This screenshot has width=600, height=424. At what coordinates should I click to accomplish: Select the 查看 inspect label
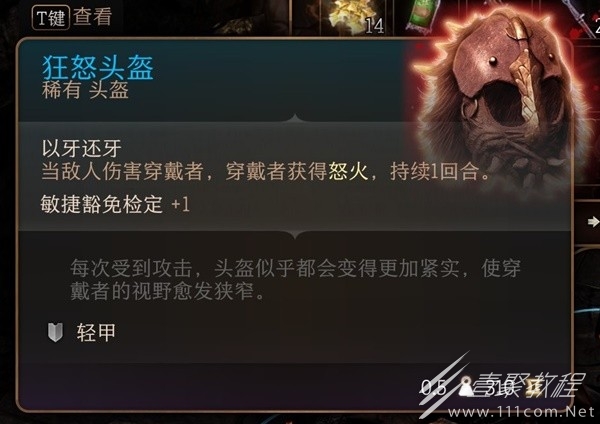click(x=93, y=17)
